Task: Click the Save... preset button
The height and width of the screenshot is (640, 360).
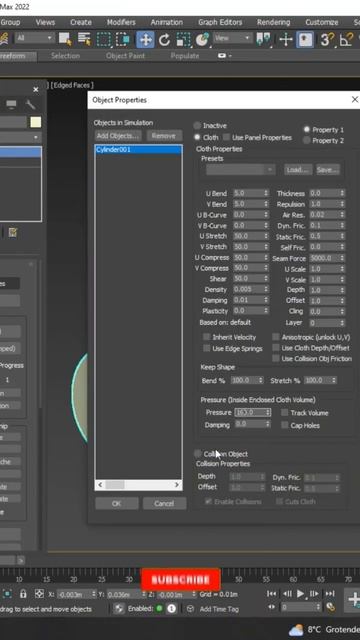Action: [x=328, y=169]
